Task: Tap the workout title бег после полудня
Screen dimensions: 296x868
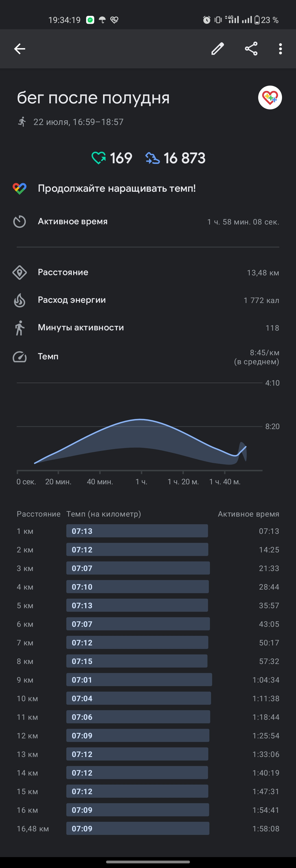Action: [93, 98]
